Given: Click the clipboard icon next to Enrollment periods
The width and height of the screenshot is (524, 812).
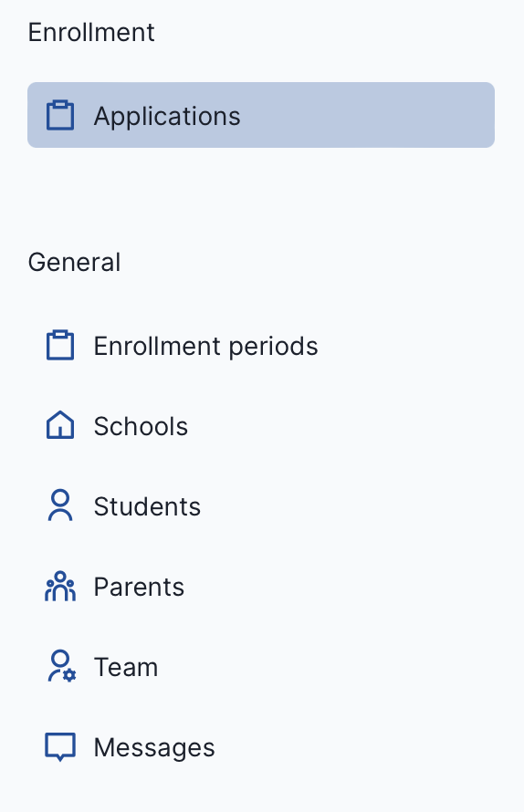Looking at the screenshot, I should 60,345.
